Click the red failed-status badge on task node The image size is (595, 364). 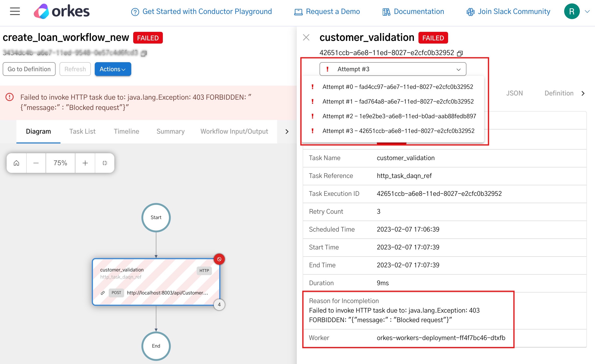[219, 259]
